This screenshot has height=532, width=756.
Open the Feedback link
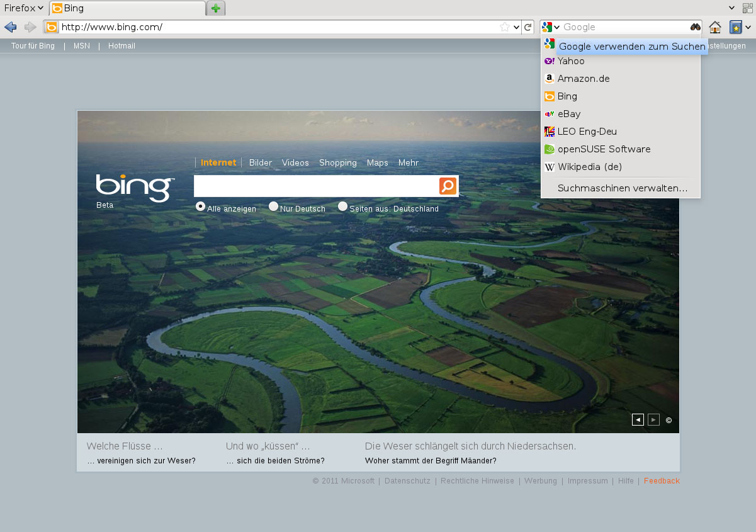(662, 480)
